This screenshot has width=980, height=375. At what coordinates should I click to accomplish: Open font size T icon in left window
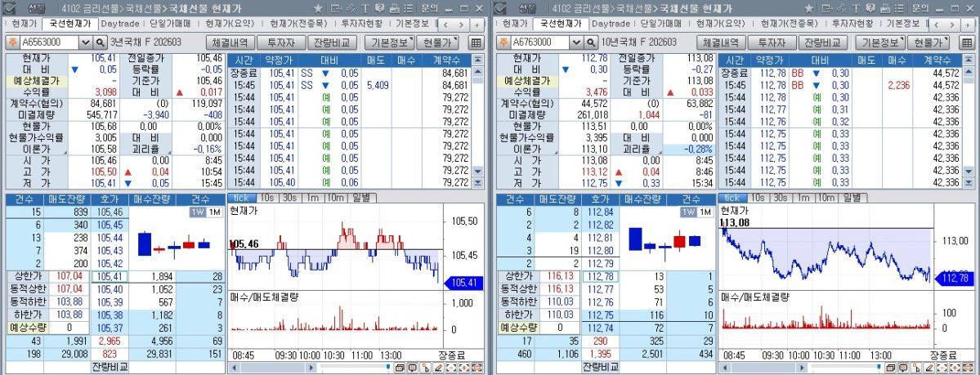365,9
